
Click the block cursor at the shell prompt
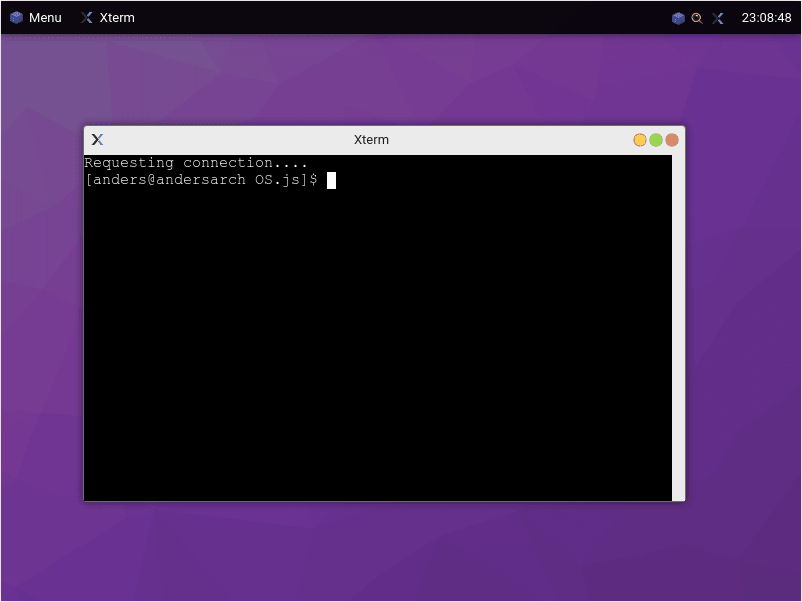pos(331,180)
